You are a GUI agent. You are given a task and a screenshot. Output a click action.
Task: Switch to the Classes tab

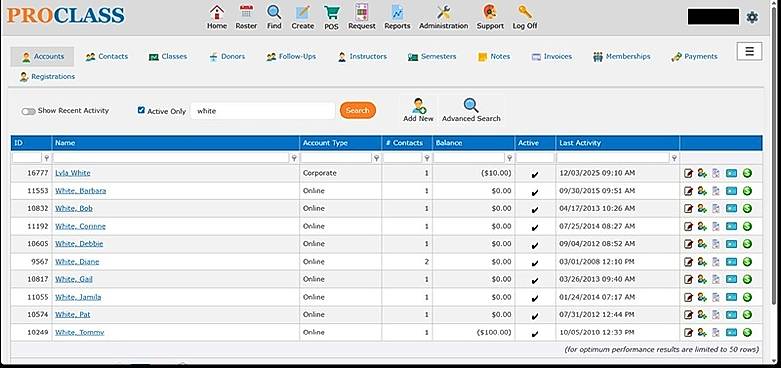[168, 57]
